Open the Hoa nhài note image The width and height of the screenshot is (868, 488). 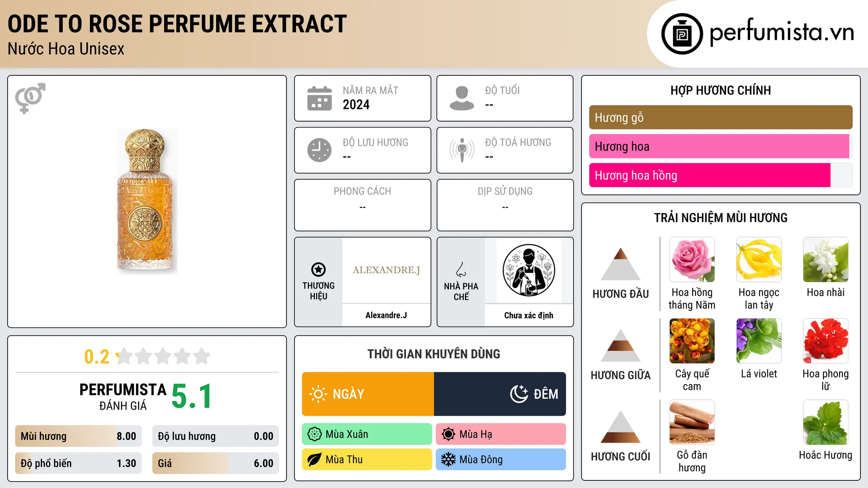pyautogui.click(x=826, y=260)
